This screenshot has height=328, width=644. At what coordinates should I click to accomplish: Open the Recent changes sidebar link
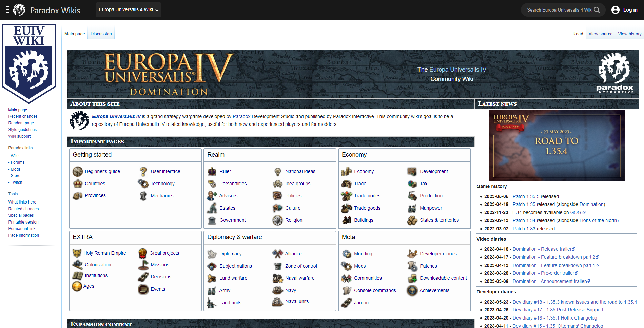pyautogui.click(x=23, y=116)
